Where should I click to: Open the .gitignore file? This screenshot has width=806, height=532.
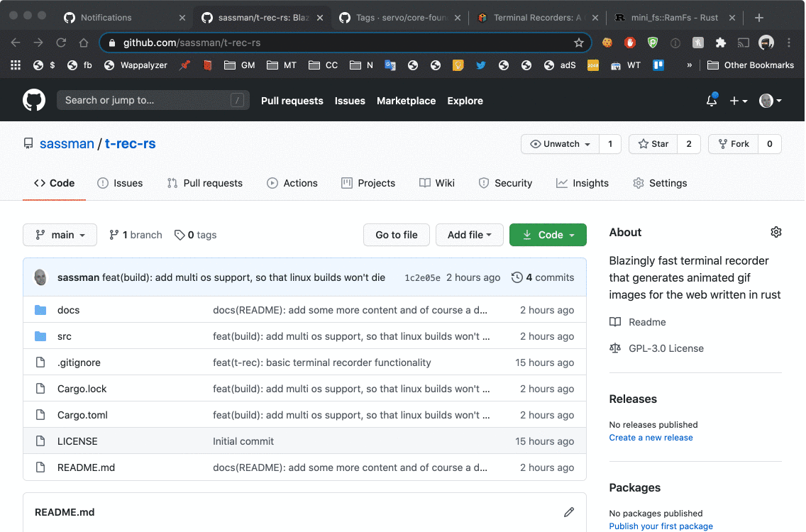coord(79,362)
